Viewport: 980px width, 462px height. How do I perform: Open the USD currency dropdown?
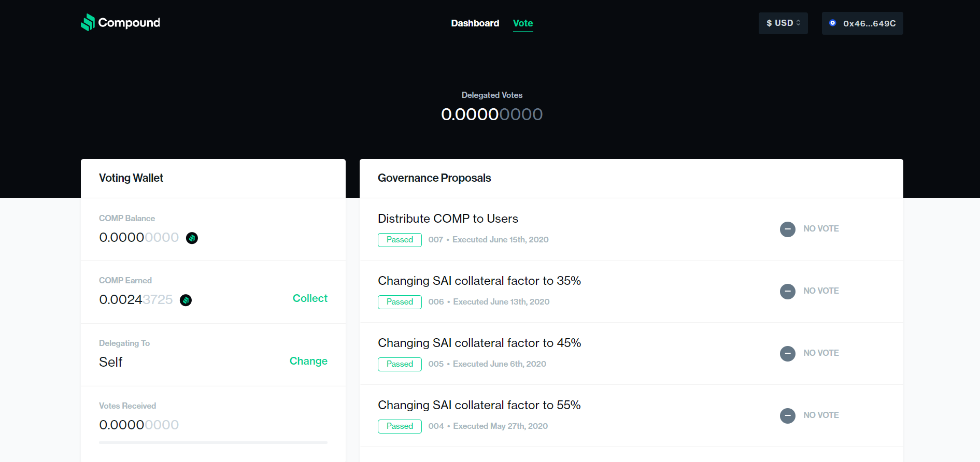[x=783, y=23]
